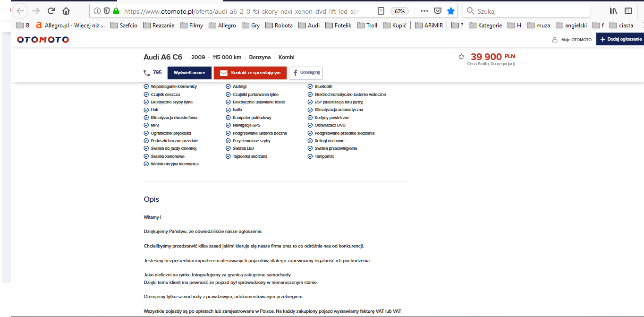
Task: Click checkmark icon beside Isofix
Action: [x=228, y=110]
